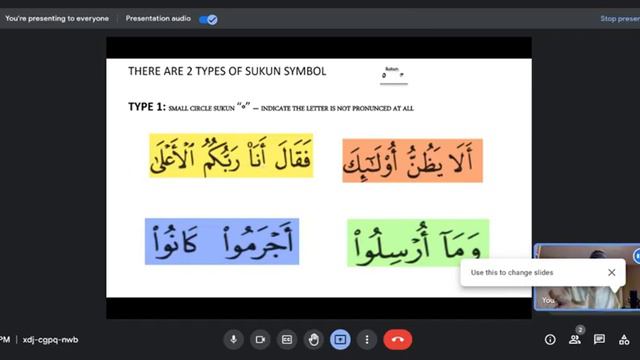Click 'You're presenting to everyone' text
The image size is (640, 360).
57,19
